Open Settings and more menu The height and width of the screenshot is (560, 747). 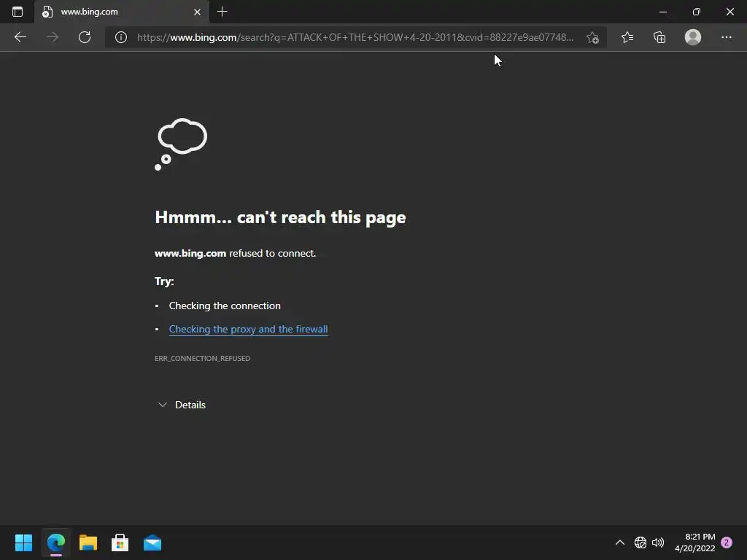(x=726, y=37)
